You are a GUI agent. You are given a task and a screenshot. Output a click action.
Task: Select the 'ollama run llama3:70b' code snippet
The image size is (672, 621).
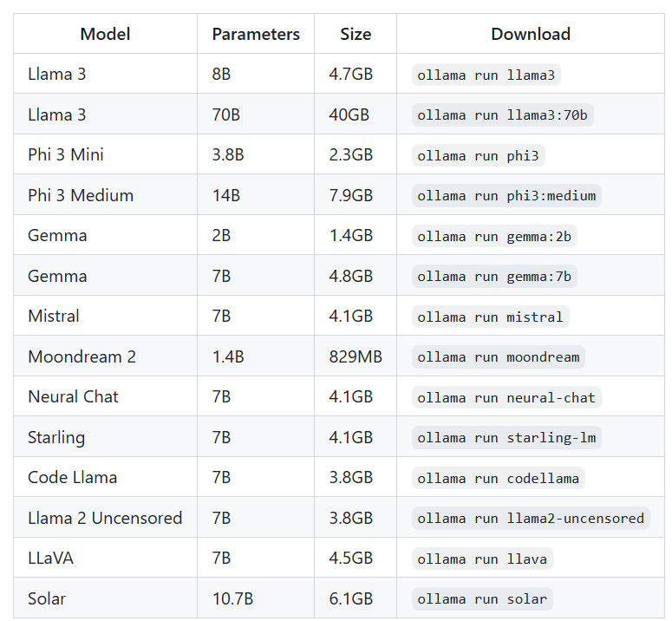click(502, 115)
